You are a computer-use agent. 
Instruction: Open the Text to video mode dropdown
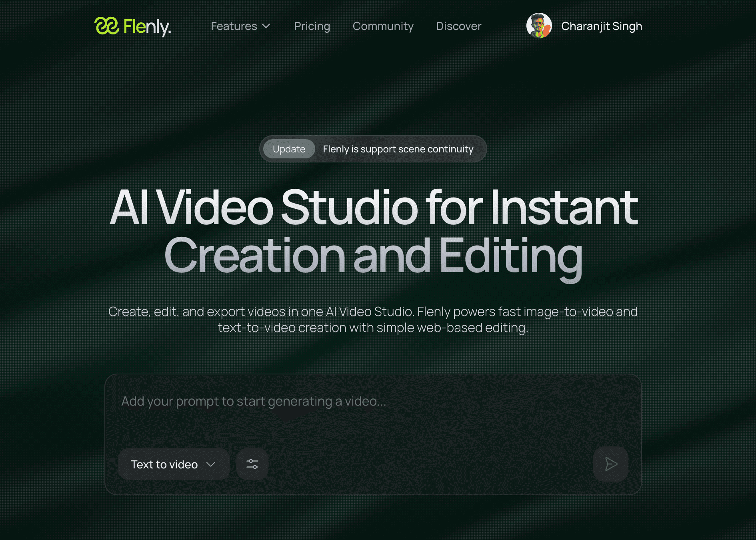164,464
